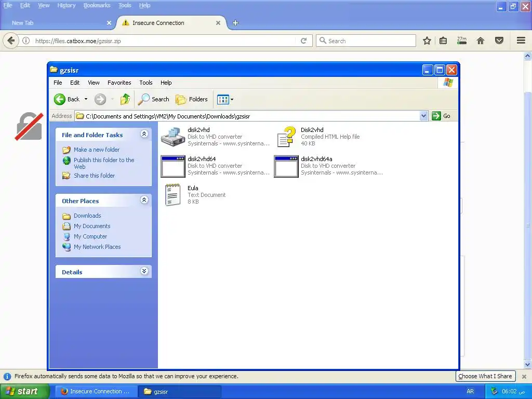This screenshot has height=399, width=532.
Task: Click the Firefox page scrollbar down arrow
Action: click(527, 365)
